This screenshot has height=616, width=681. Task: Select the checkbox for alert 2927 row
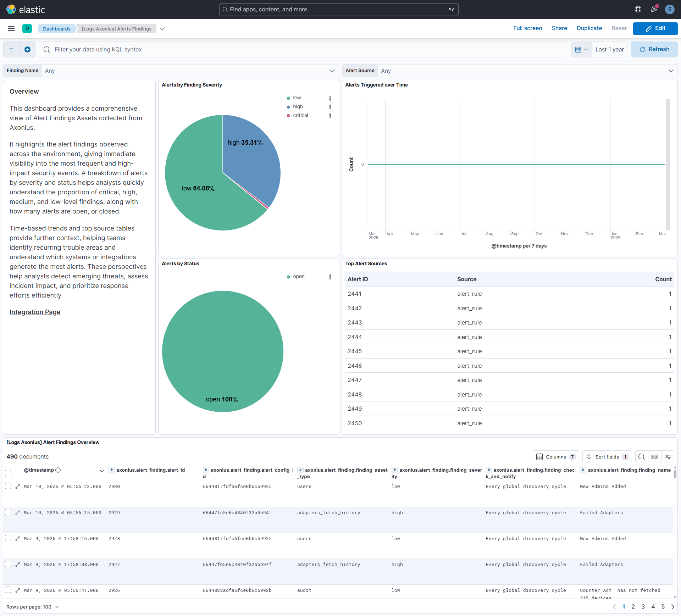click(x=8, y=564)
